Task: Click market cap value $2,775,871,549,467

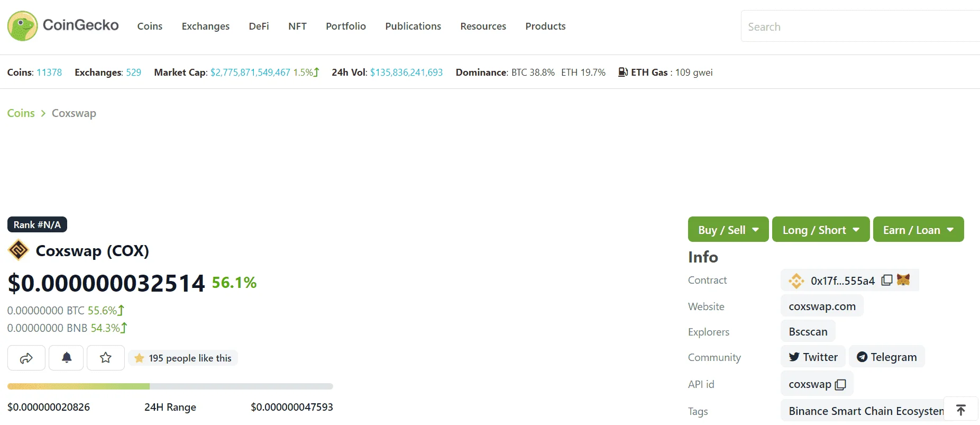Action: (250, 73)
